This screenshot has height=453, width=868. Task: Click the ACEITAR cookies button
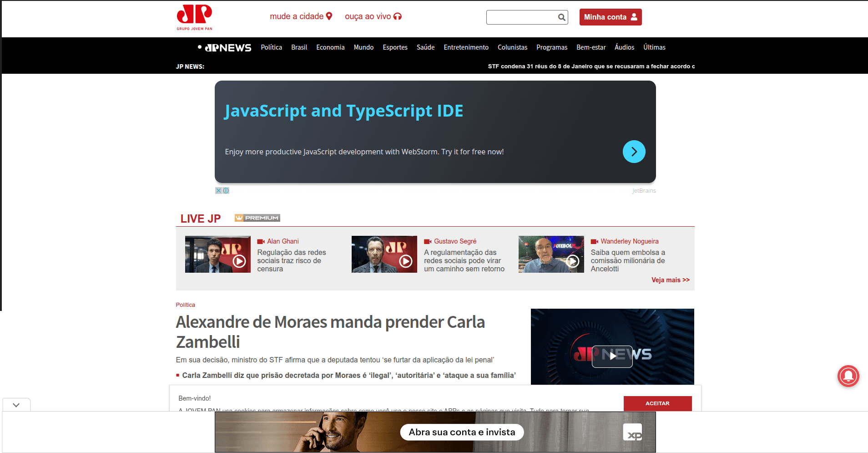pyautogui.click(x=657, y=403)
